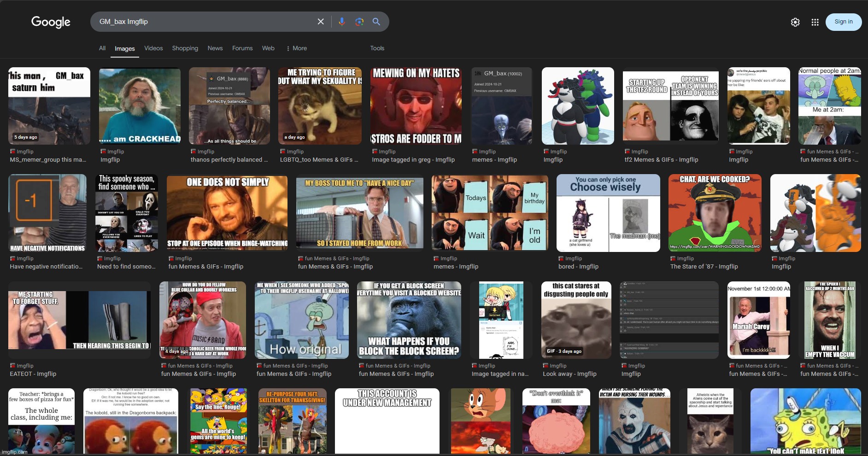Start a voice search with the microphone
868x456 pixels.
[341, 22]
